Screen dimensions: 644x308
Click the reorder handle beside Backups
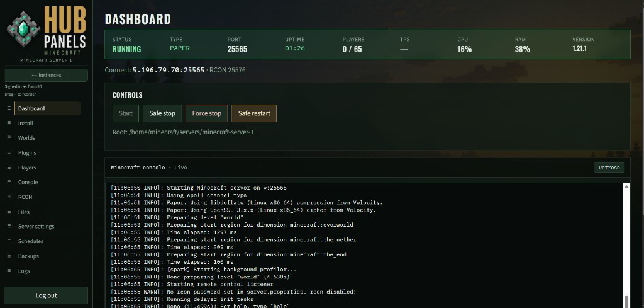pyautogui.click(x=9, y=256)
